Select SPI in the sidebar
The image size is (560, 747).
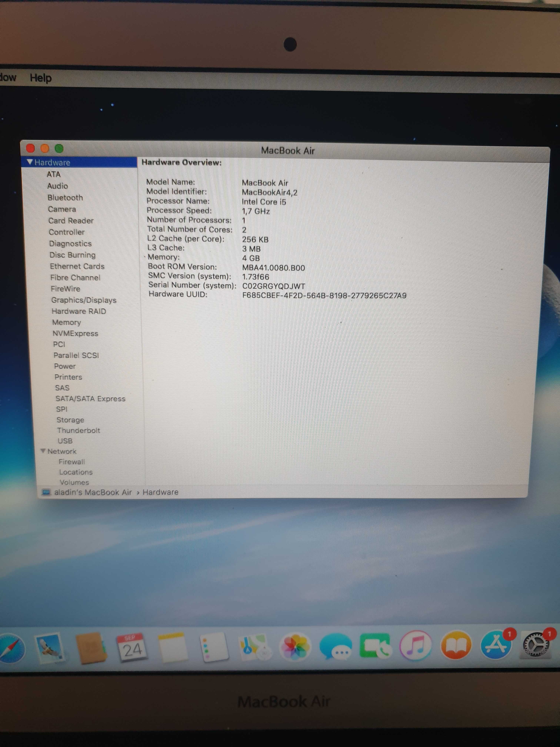pyautogui.click(x=62, y=409)
